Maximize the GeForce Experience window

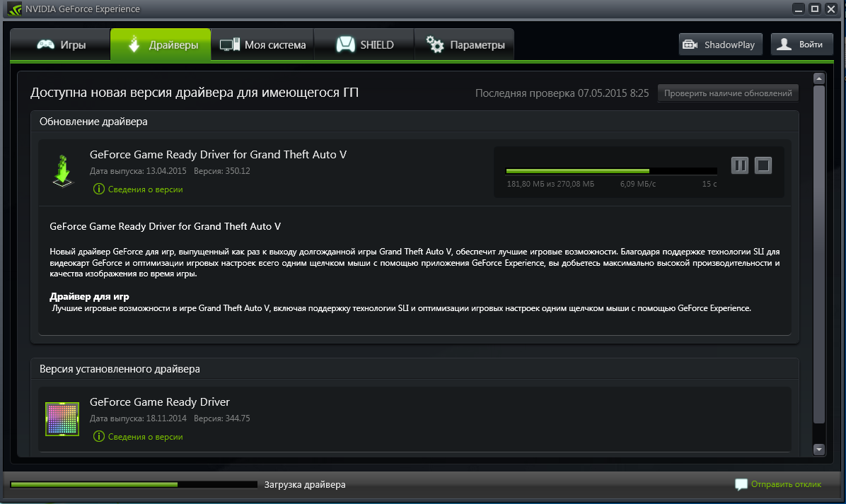coord(815,8)
